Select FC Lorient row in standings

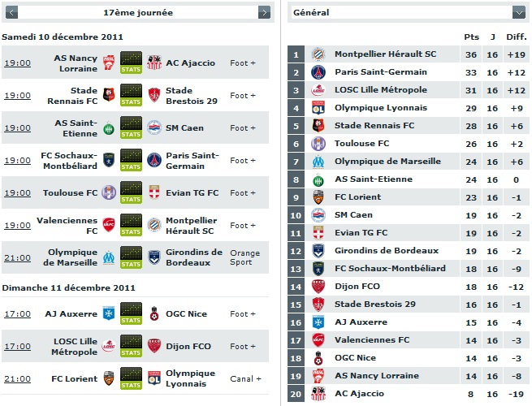point(408,197)
